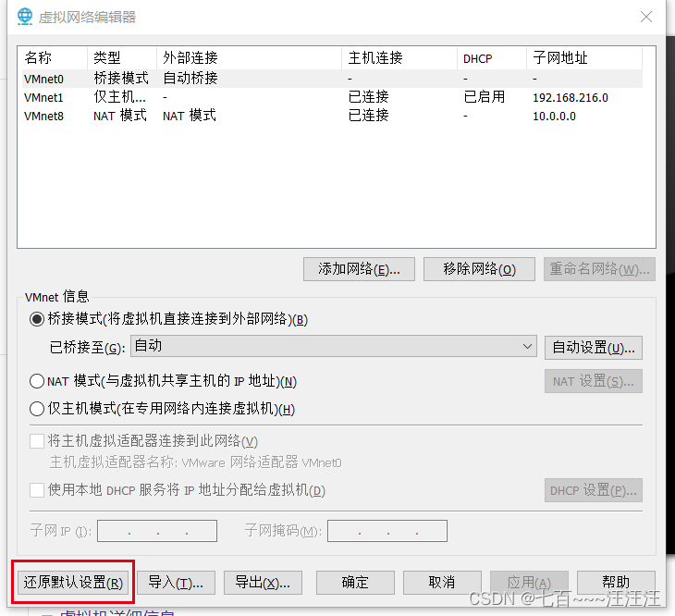Screen dimensions: 675x616
Task: Click the Virtual Network Editor globe icon
Action: 25,17
